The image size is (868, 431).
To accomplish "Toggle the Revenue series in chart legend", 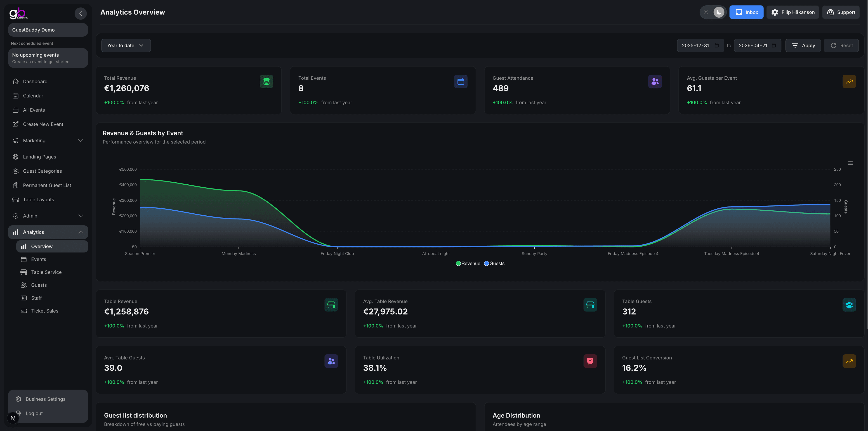I will (468, 263).
